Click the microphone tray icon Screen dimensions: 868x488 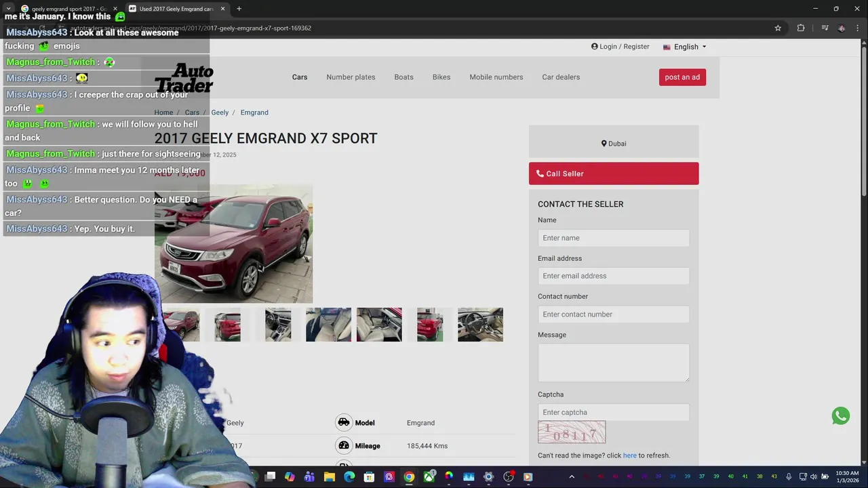[789, 476]
